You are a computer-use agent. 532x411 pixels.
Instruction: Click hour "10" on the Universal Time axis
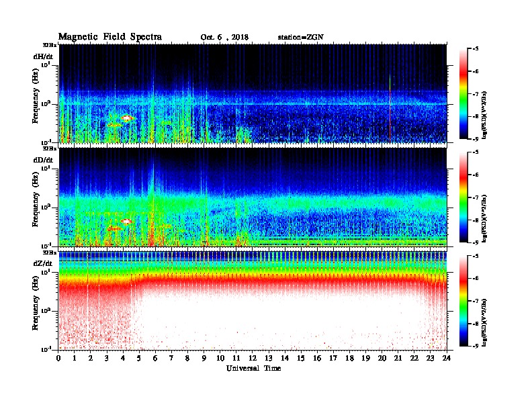(x=220, y=358)
